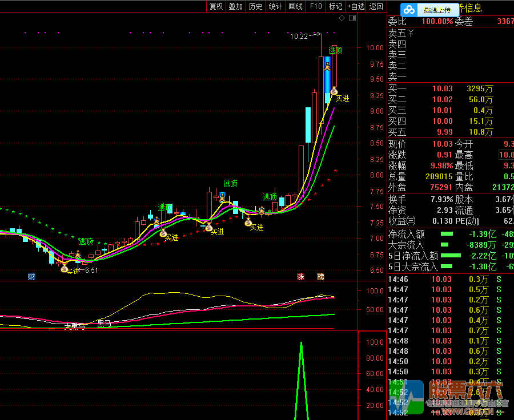Click the 买四 price 10.00
The width and height of the screenshot is (514, 420).
tap(442, 121)
